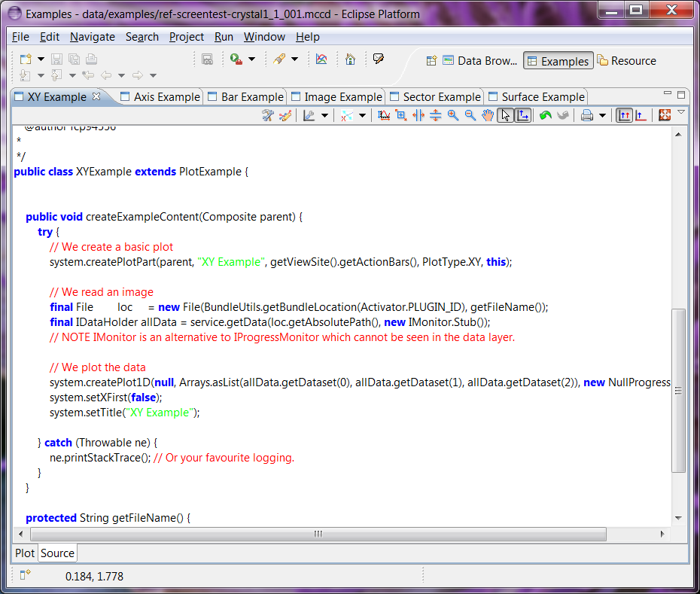Open the print icon dropdown arrow

coord(601,116)
